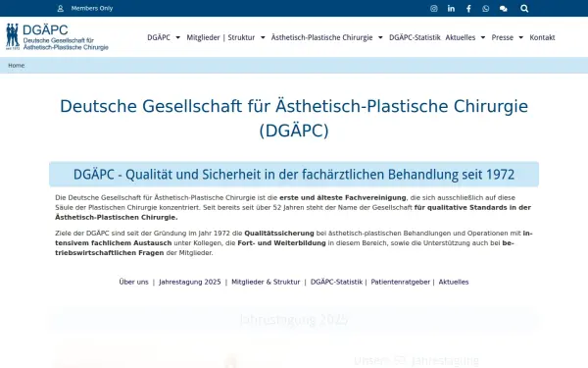The height and width of the screenshot is (368, 588).
Task: Open the Presse menu item
Action: (x=502, y=37)
